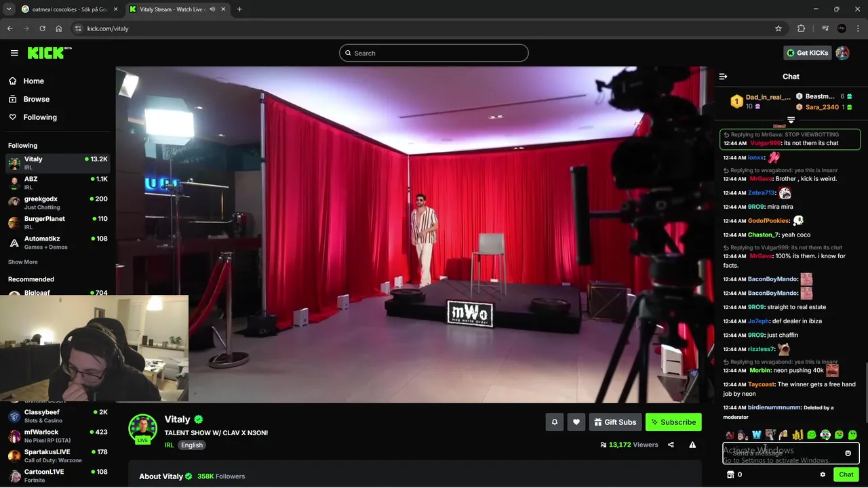The width and height of the screenshot is (868, 488).
Task: Insert the last green blob emote
Action: click(852, 435)
